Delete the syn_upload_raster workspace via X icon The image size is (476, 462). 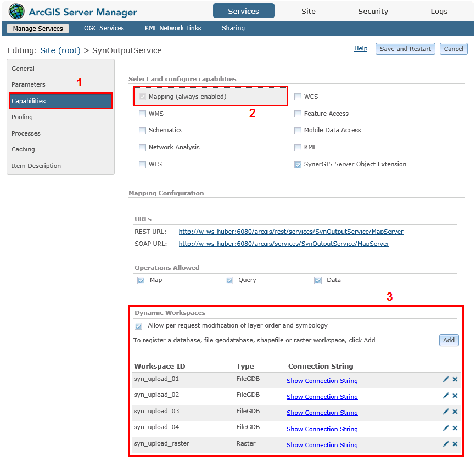455,444
